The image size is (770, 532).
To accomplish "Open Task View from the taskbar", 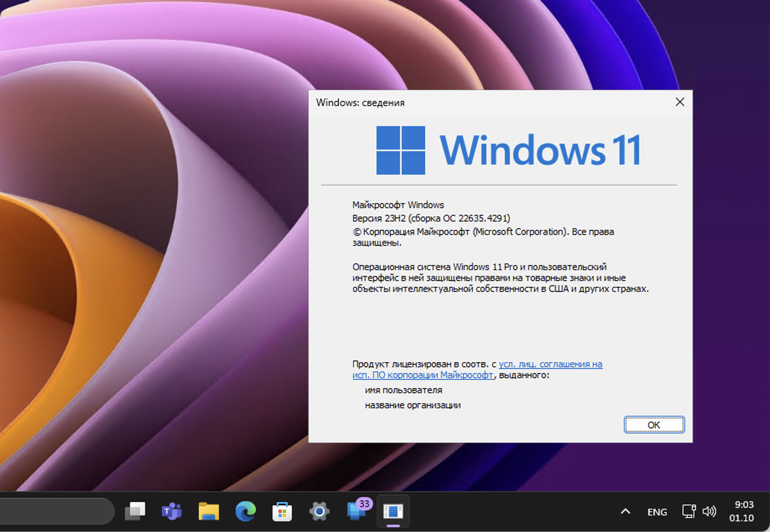I will [x=134, y=511].
